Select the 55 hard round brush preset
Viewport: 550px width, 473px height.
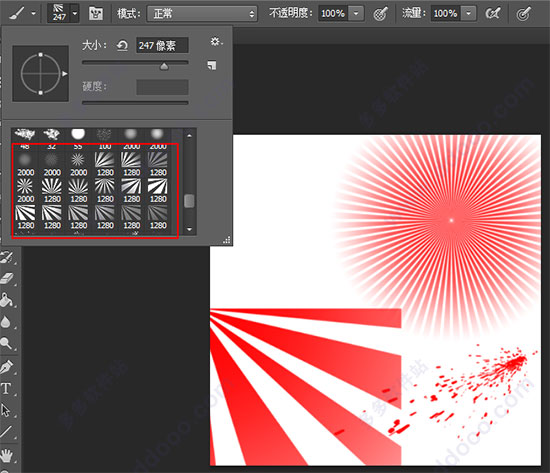[78, 138]
